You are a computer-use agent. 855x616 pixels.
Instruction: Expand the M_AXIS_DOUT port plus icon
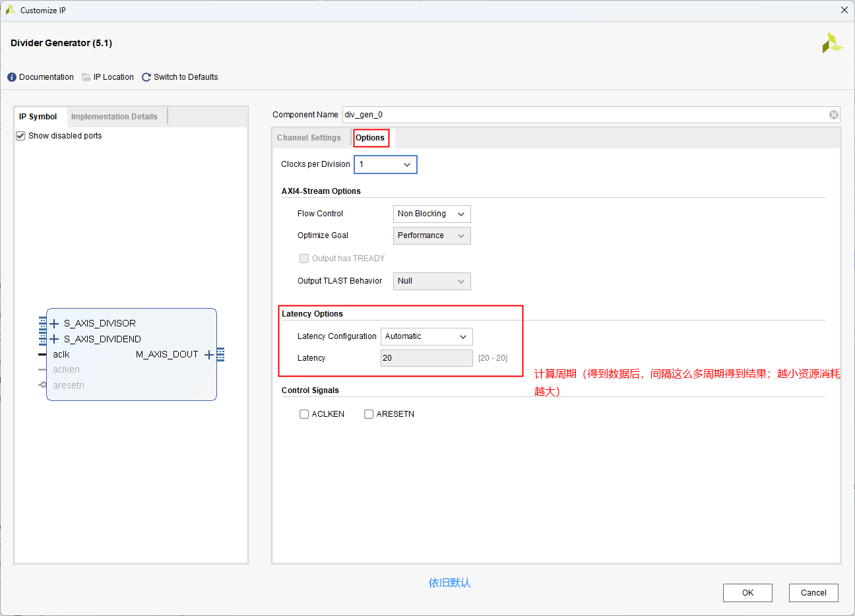[209, 355]
